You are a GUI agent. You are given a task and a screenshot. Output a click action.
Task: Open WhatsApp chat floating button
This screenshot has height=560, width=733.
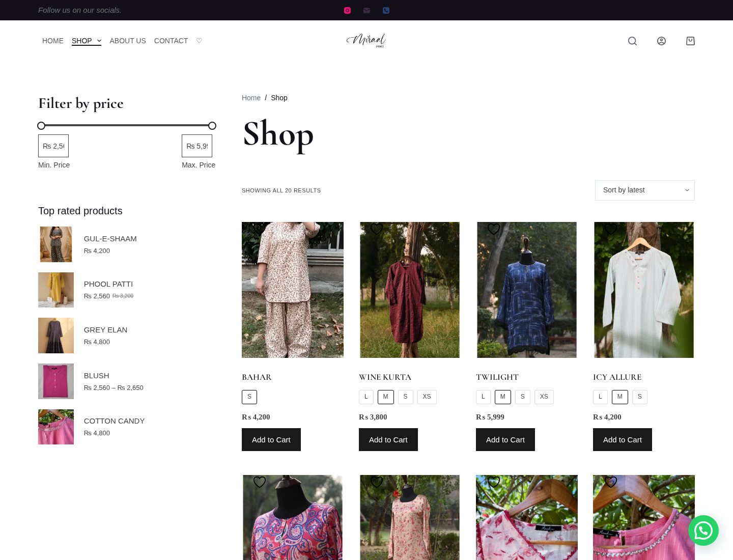[x=703, y=530]
